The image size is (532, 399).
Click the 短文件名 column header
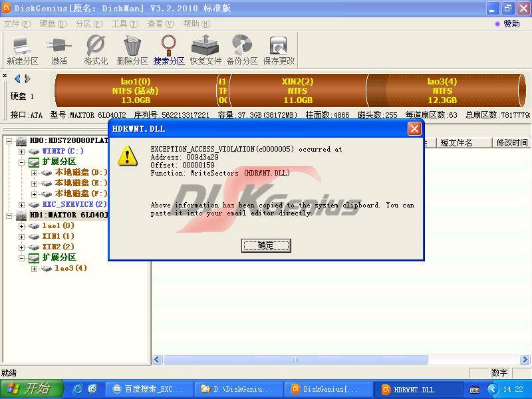(464, 143)
